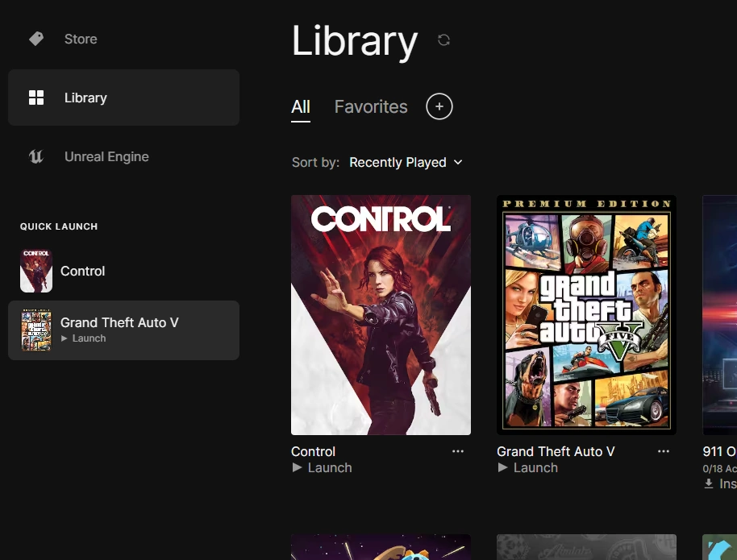This screenshot has width=737, height=560.
Task: Add a new collection with the plus button
Action: pyautogui.click(x=439, y=106)
